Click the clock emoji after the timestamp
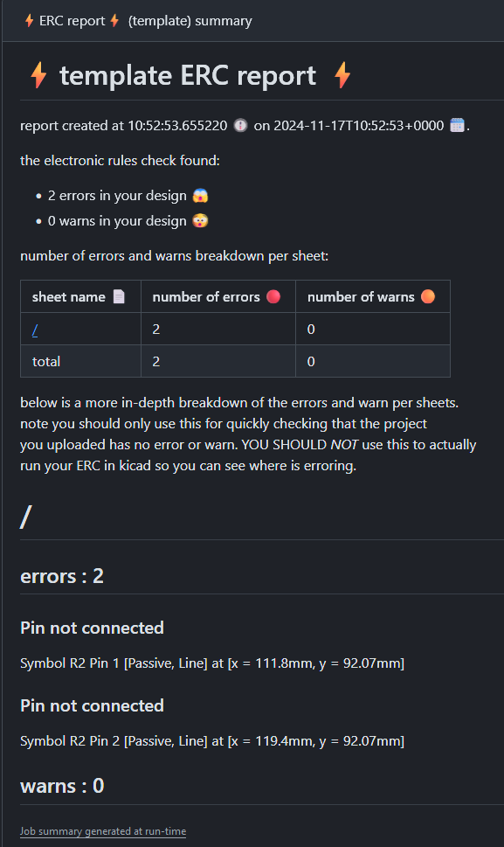This screenshot has height=847, width=504. 241,125
